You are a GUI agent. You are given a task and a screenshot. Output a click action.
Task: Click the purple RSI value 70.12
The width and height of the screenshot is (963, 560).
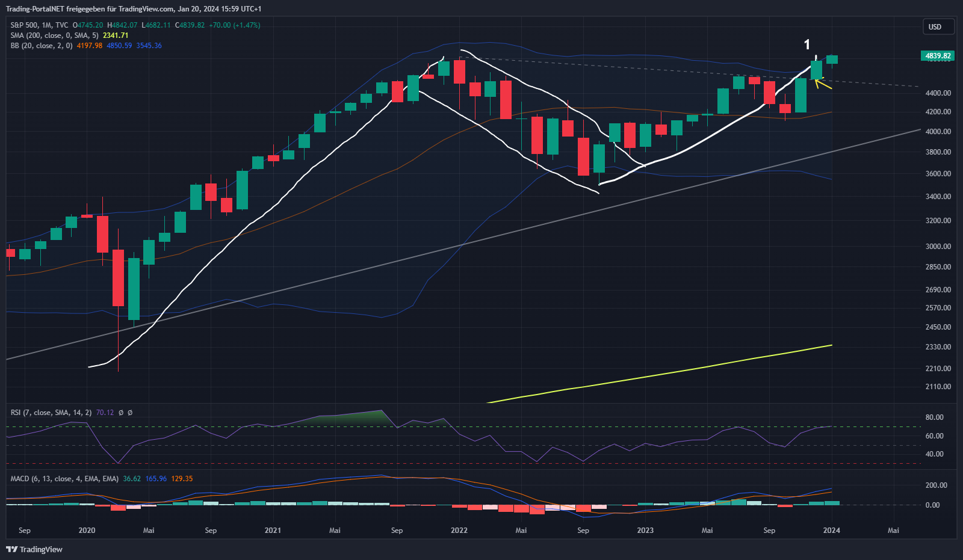click(x=105, y=413)
